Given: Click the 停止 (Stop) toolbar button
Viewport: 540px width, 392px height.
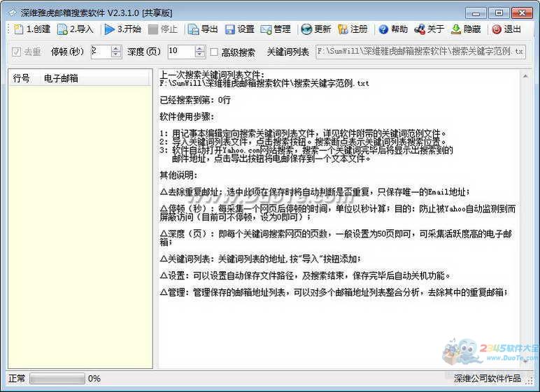Looking at the screenshot, I should (163, 29).
